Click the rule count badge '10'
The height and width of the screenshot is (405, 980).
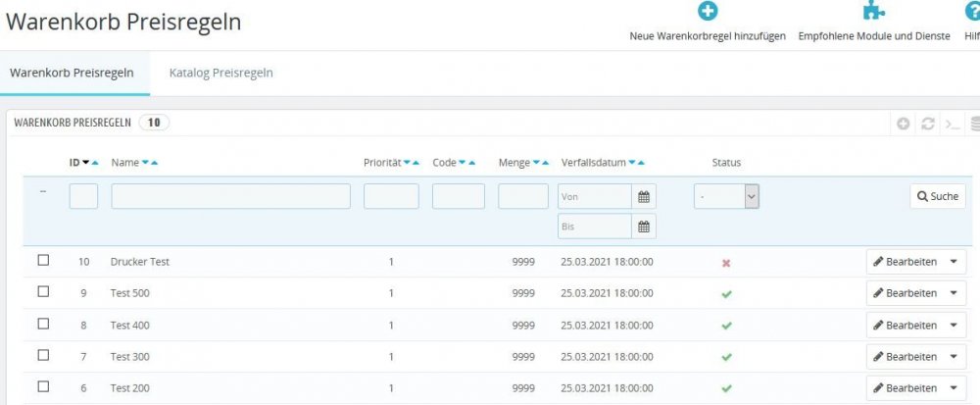click(x=154, y=124)
